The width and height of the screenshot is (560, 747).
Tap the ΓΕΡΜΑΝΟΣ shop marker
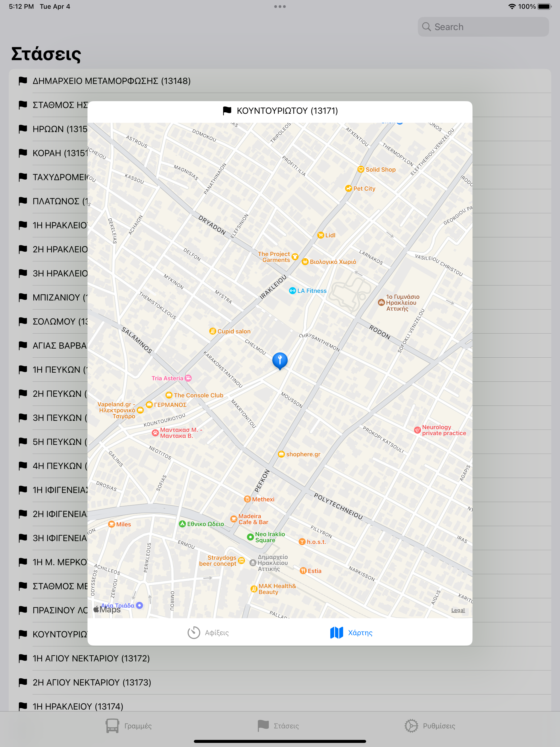tap(149, 405)
